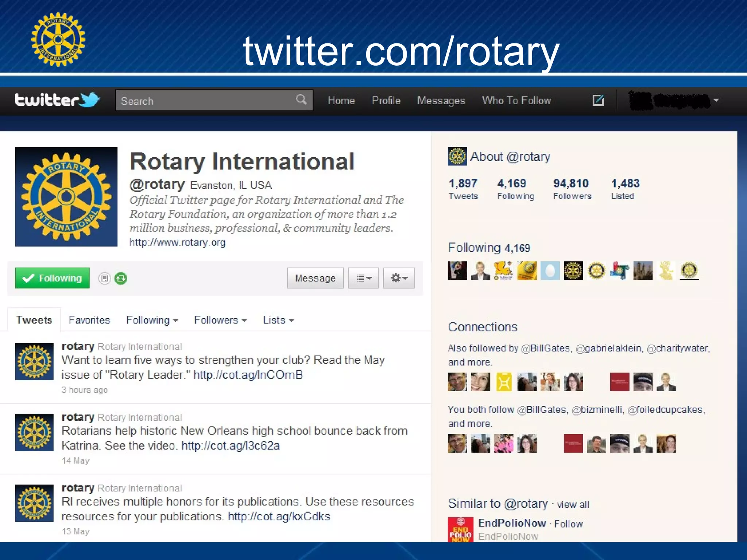Click the first avatar under 'Also followed by'
The image size is (747, 560).
tap(457, 382)
